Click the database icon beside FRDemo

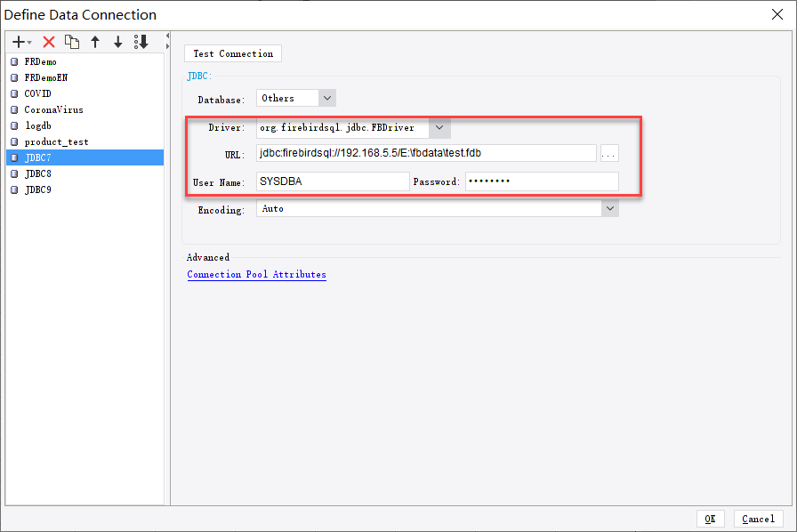tap(12, 61)
